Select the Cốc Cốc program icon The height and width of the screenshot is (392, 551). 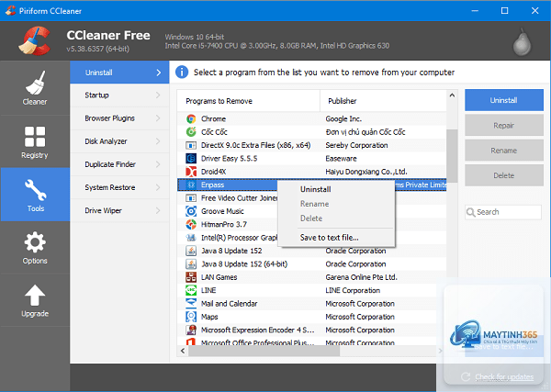tap(191, 132)
